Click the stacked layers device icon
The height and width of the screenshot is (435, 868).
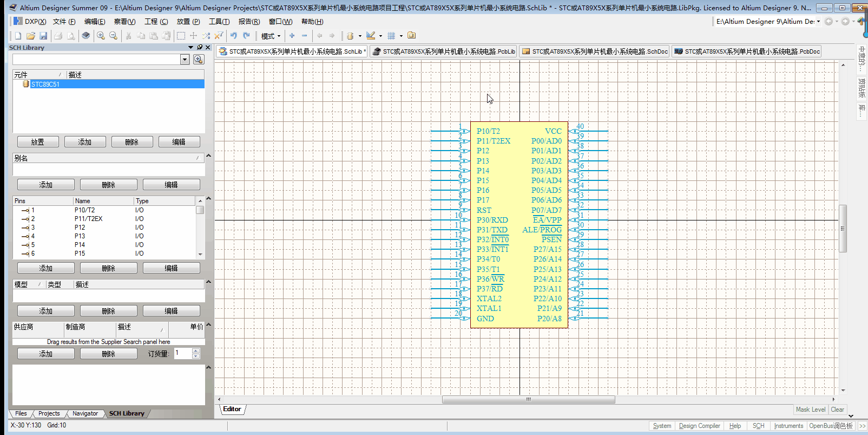coord(86,36)
